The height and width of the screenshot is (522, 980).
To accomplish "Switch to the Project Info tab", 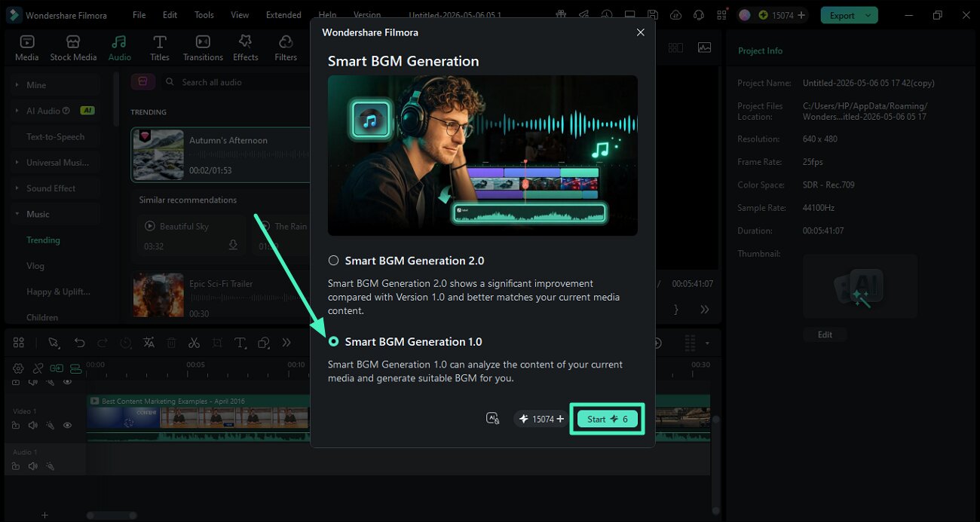I will pyautogui.click(x=760, y=50).
